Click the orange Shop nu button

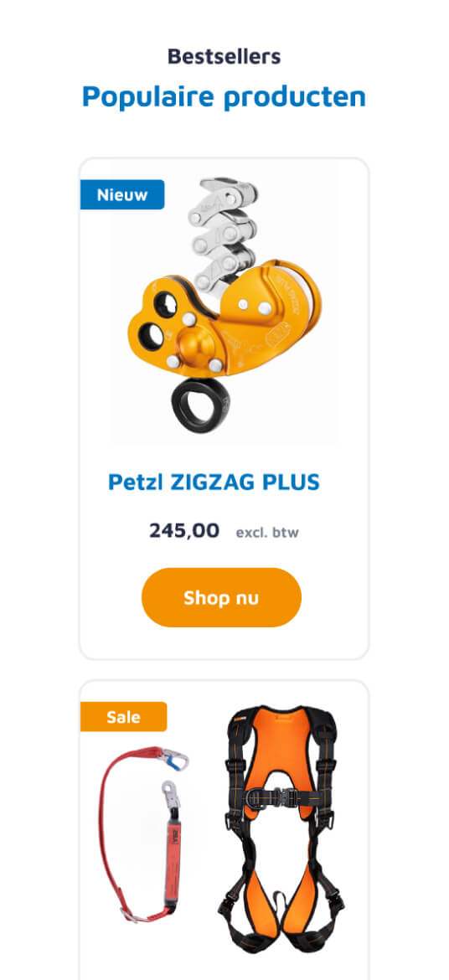coord(221,597)
